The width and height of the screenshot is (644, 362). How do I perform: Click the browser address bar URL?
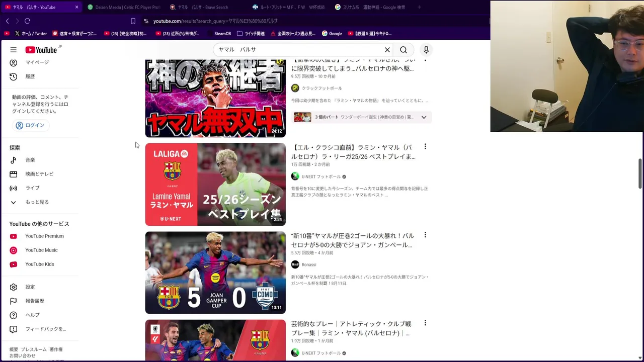[215, 21]
